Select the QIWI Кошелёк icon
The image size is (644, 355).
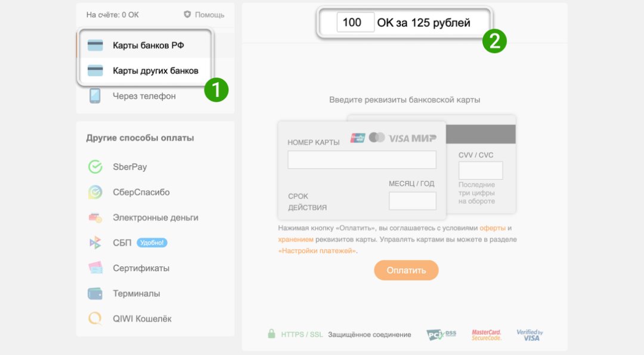coord(95,319)
